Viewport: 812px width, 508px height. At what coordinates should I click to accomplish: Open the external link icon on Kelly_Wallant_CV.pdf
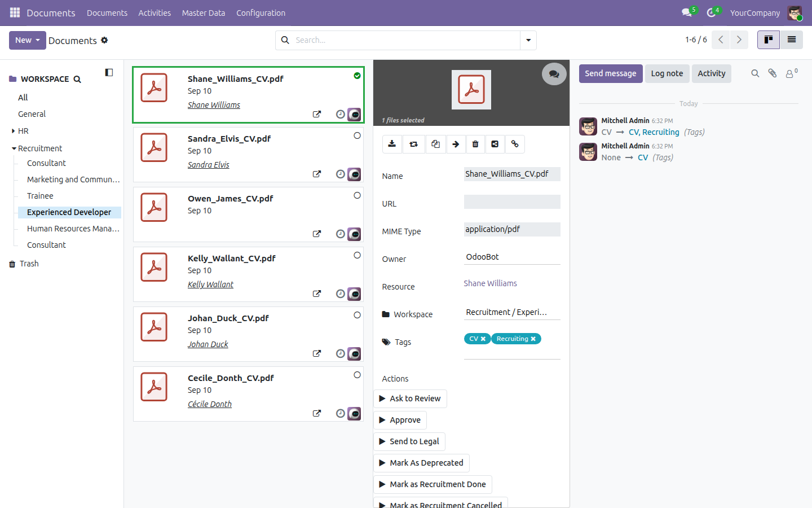pyautogui.click(x=317, y=294)
